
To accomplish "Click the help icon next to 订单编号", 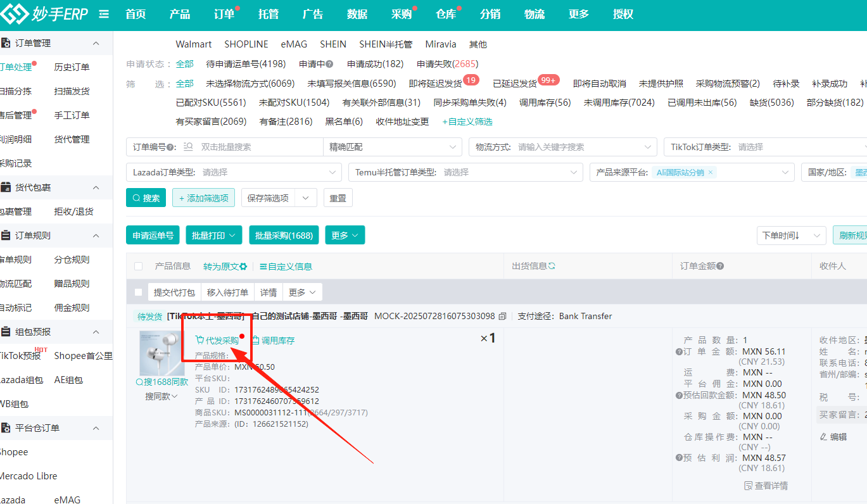I will tap(172, 147).
